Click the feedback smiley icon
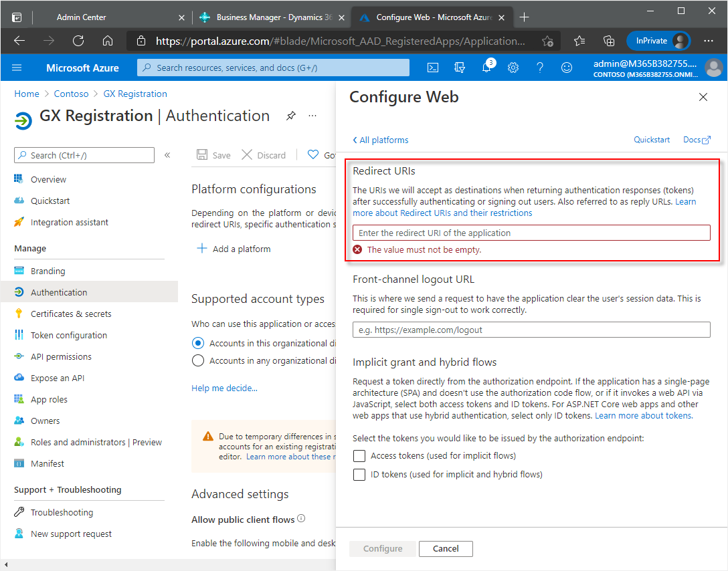The image size is (728, 571). (567, 68)
